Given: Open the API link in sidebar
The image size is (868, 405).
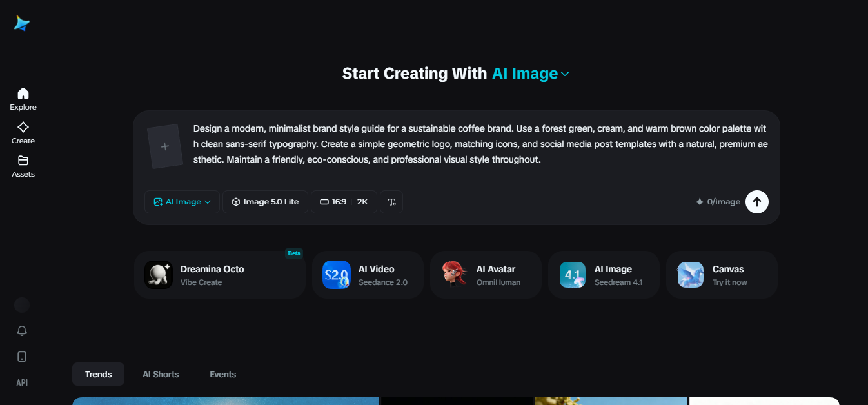Looking at the screenshot, I should (x=22, y=382).
